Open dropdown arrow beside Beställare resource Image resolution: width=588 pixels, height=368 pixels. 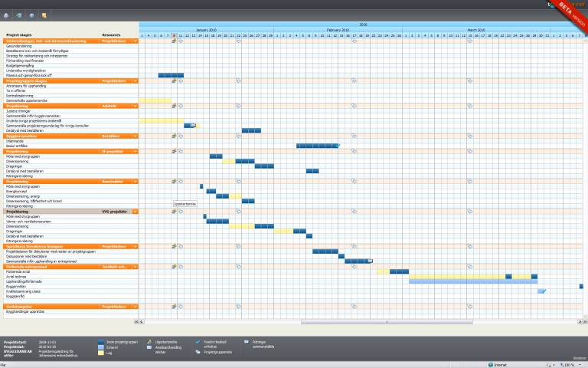pyautogui.click(x=135, y=136)
